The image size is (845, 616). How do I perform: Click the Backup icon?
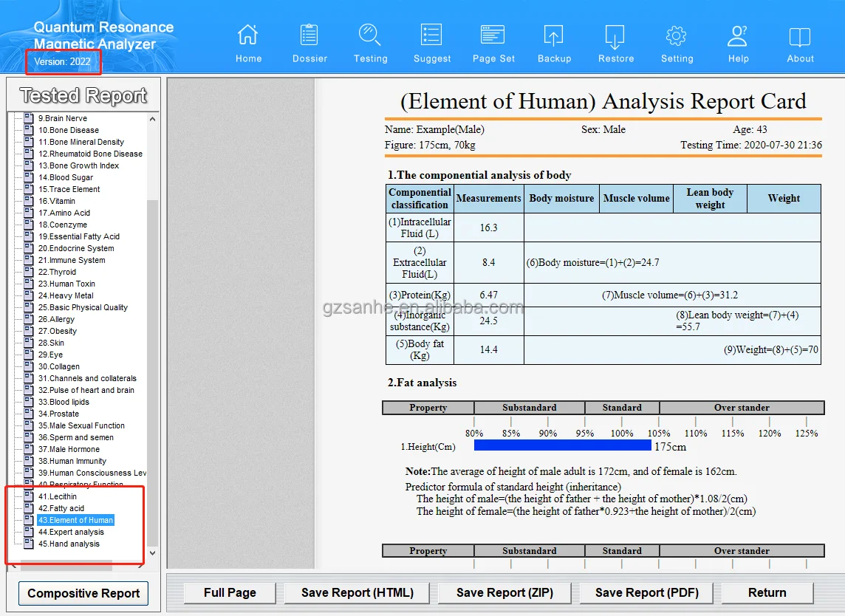[x=554, y=35]
